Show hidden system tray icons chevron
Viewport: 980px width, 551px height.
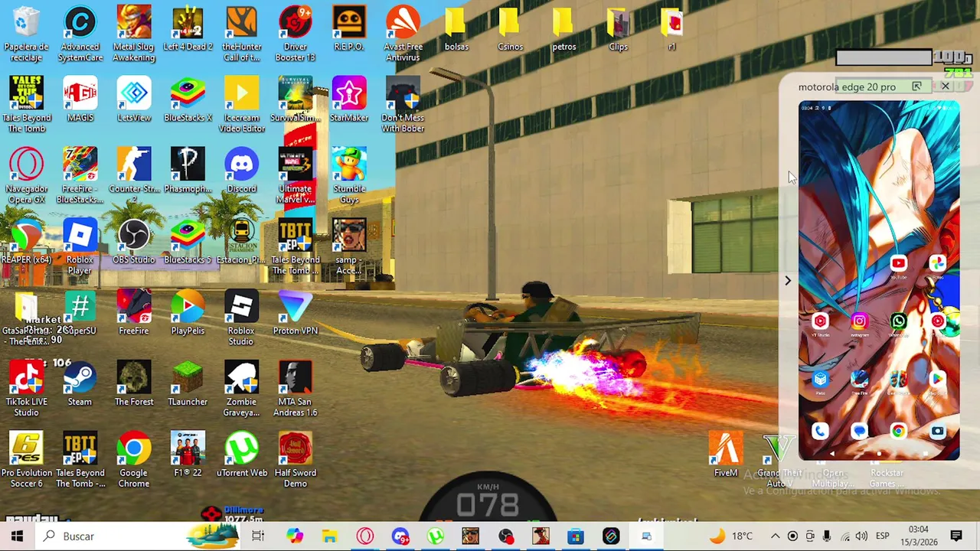click(x=775, y=536)
